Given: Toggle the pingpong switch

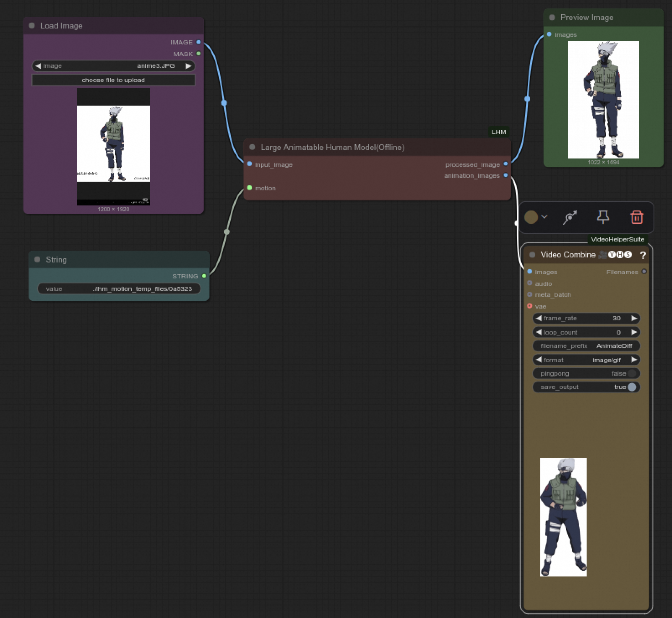Looking at the screenshot, I should pyautogui.click(x=632, y=374).
